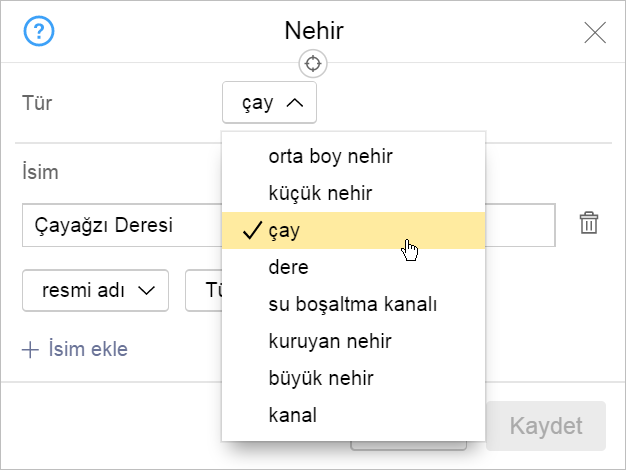The width and height of the screenshot is (626, 470).
Task: Delete the name with the trash icon
Action: 589,223
